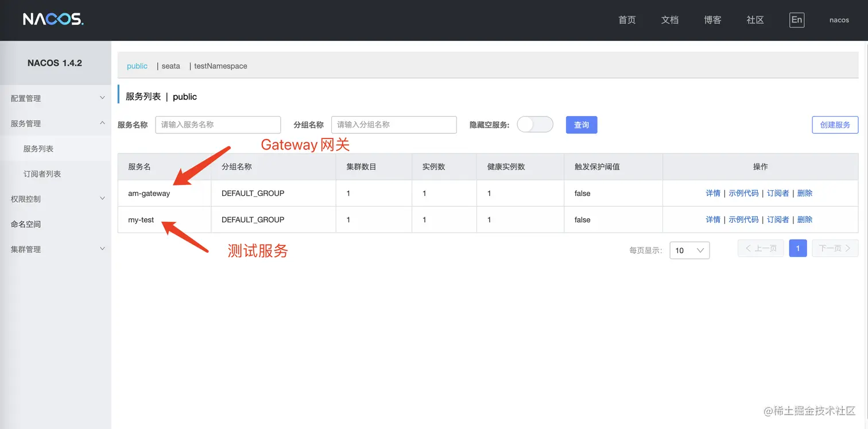The image size is (868, 429).
Task: Open 首页 in the top navigation
Action: tap(627, 20)
